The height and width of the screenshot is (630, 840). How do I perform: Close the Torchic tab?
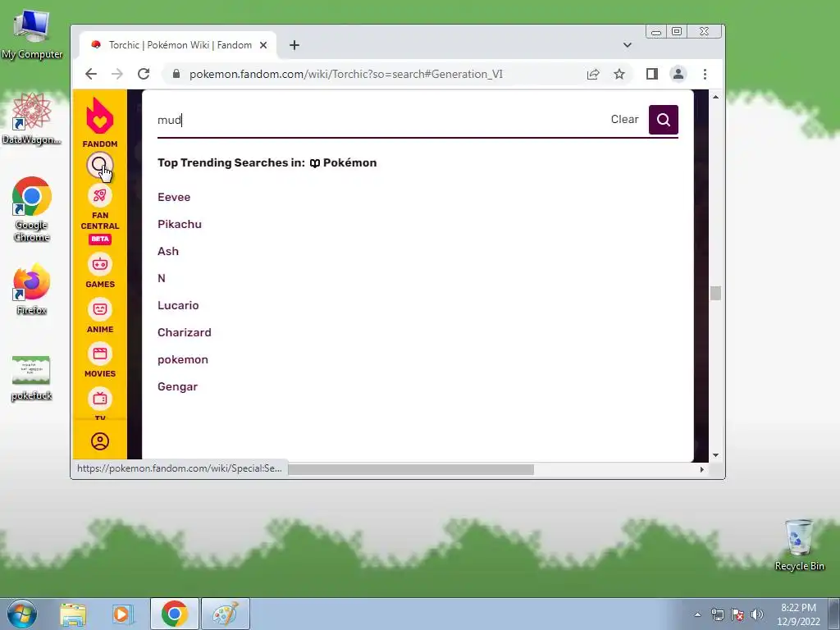263,45
